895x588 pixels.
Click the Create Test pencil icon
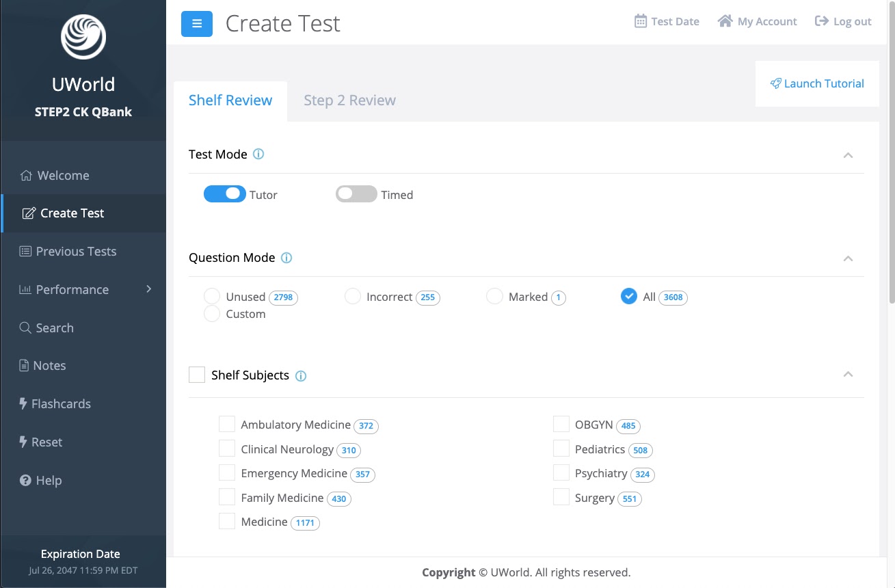pyautogui.click(x=29, y=213)
